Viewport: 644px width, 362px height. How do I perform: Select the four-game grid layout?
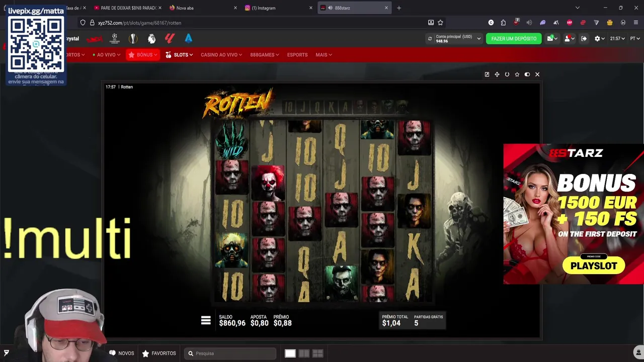317,353
